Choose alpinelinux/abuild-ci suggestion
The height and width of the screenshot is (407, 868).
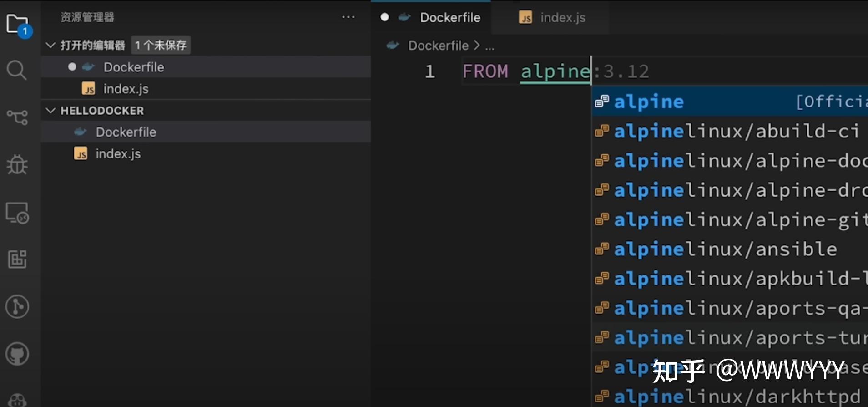point(730,131)
